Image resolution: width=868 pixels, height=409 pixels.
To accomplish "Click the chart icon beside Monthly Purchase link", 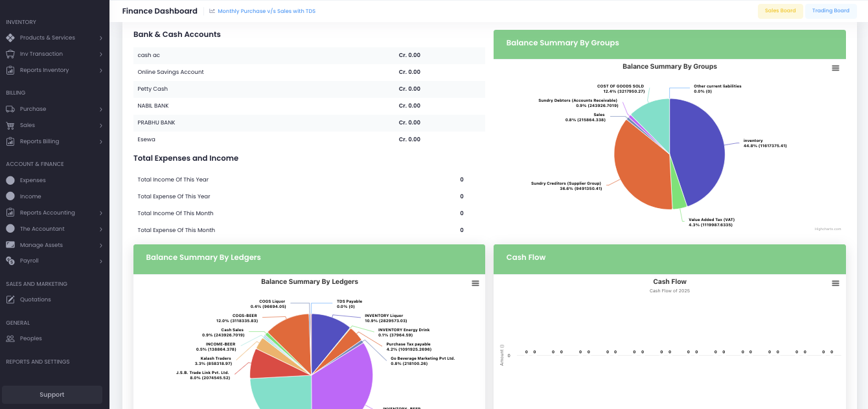I will [212, 11].
